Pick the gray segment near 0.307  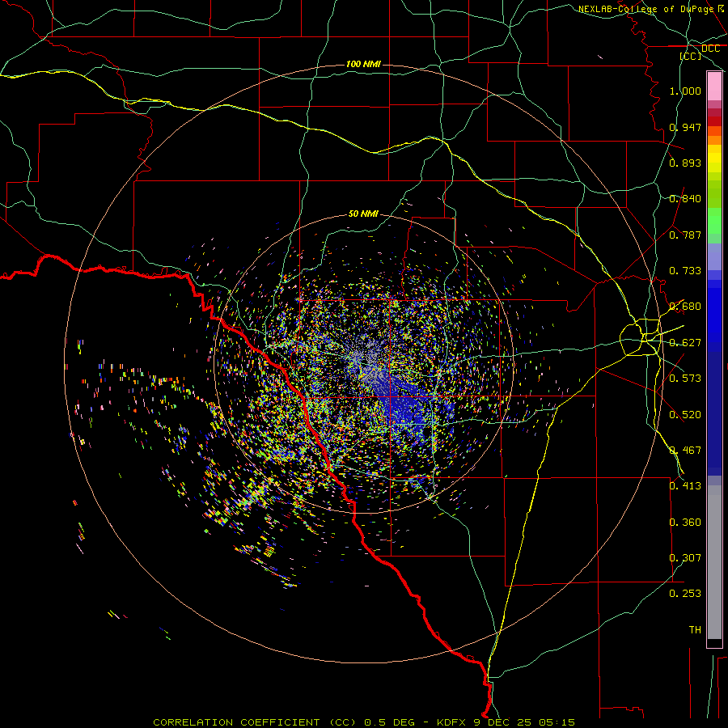(x=714, y=562)
